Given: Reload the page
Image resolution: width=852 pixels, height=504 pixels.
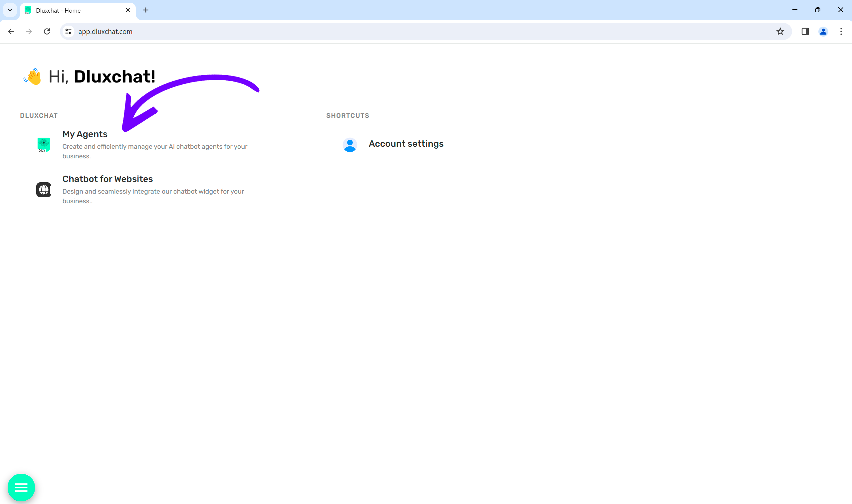Looking at the screenshot, I should point(47,32).
